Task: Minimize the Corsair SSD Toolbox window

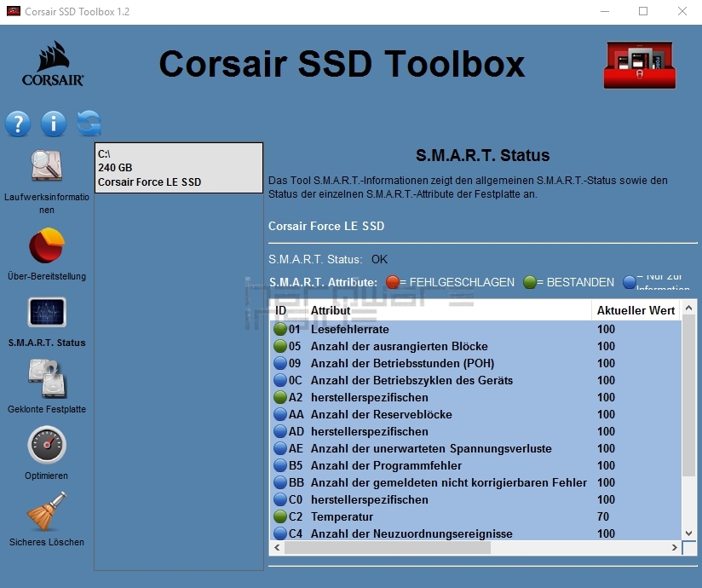Action: (x=605, y=11)
